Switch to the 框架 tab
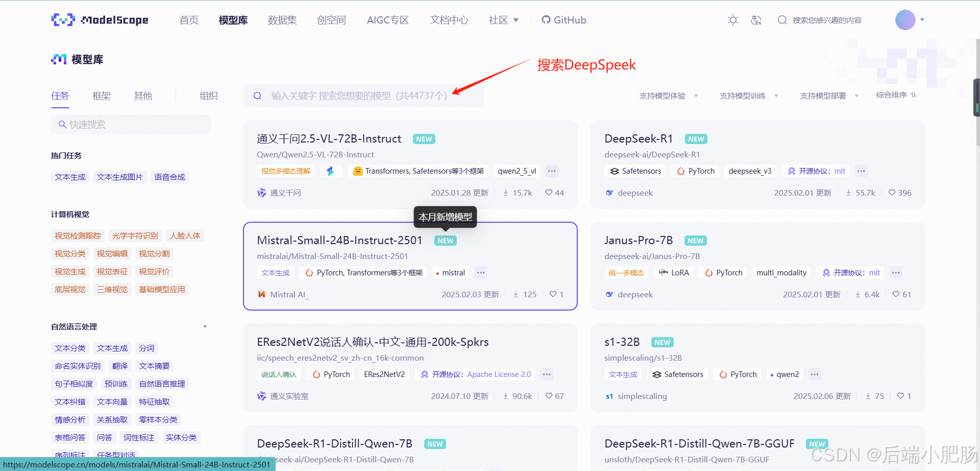Image resolution: width=980 pixels, height=471 pixels. pos(102,96)
